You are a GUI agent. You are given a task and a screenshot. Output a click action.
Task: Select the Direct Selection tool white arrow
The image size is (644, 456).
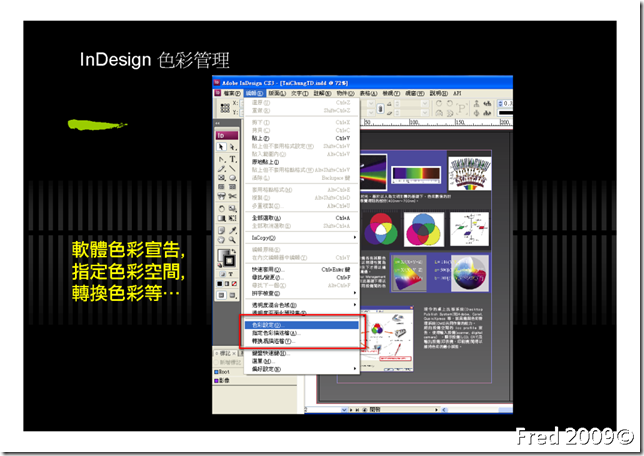tap(233, 147)
